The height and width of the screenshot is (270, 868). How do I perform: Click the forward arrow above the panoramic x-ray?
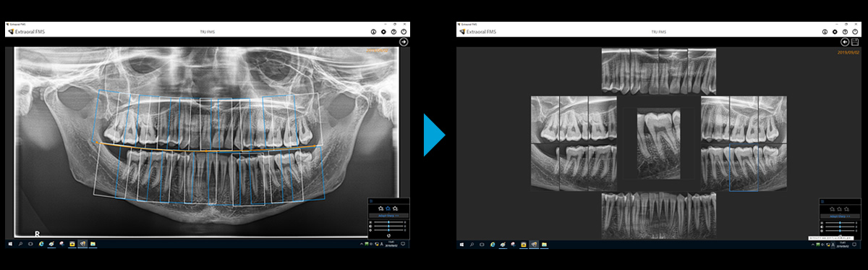pyautogui.click(x=404, y=42)
